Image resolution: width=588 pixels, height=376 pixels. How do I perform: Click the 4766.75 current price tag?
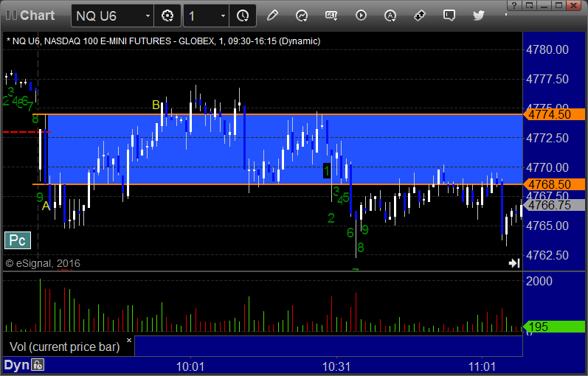[554, 205]
